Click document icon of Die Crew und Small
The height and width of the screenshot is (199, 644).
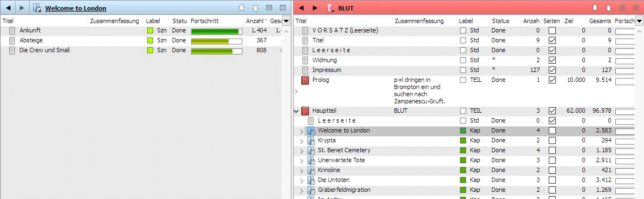[12, 50]
